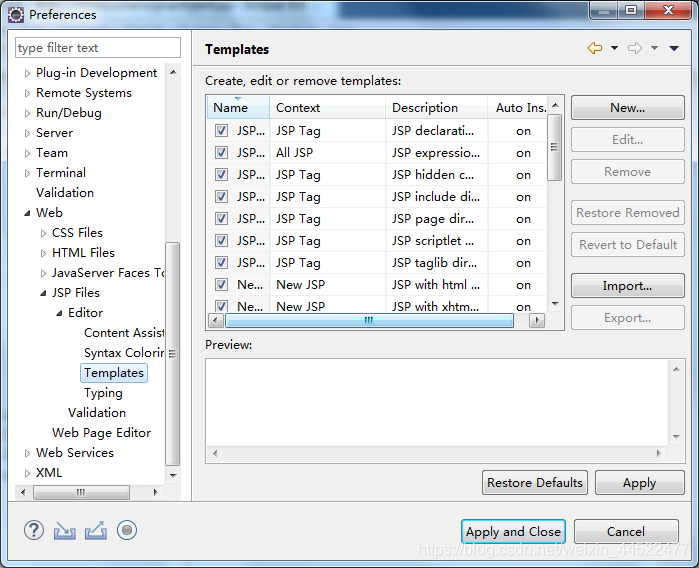Click the Apply button
699x568 pixels.
(x=639, y=483)
